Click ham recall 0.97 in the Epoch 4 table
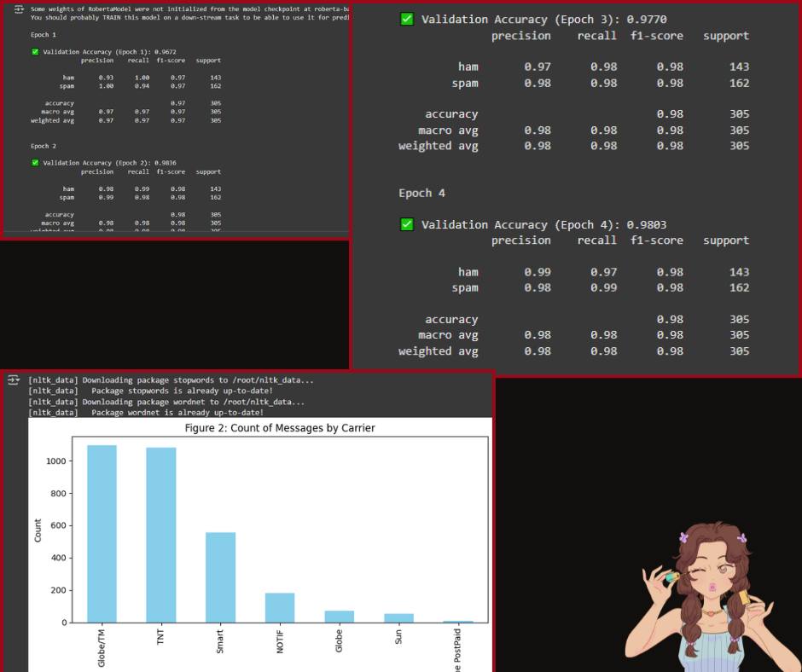 click(x=603, y=272)
